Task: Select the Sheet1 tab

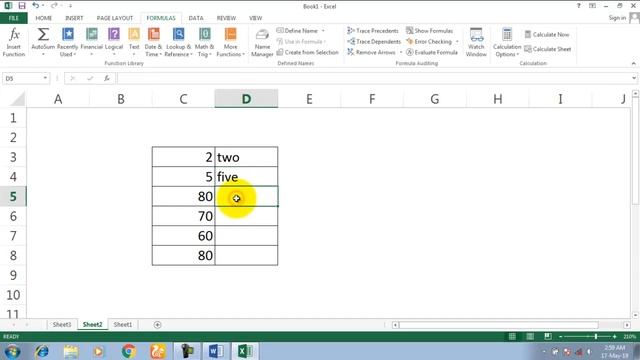Action: (123, 324)
